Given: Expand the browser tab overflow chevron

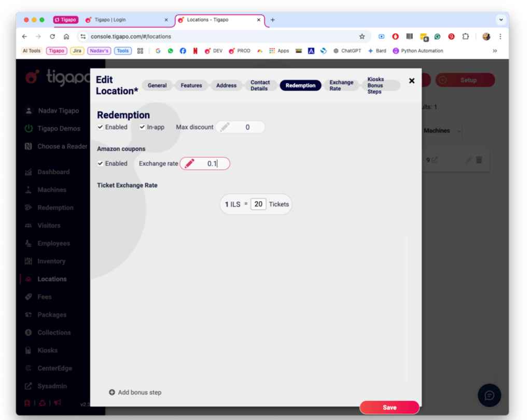Looking at the screenshot, I should tap(501, 20).
